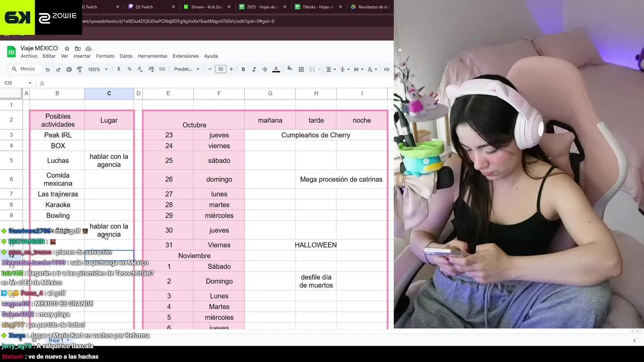Select column C header

[x=109, y=94]
